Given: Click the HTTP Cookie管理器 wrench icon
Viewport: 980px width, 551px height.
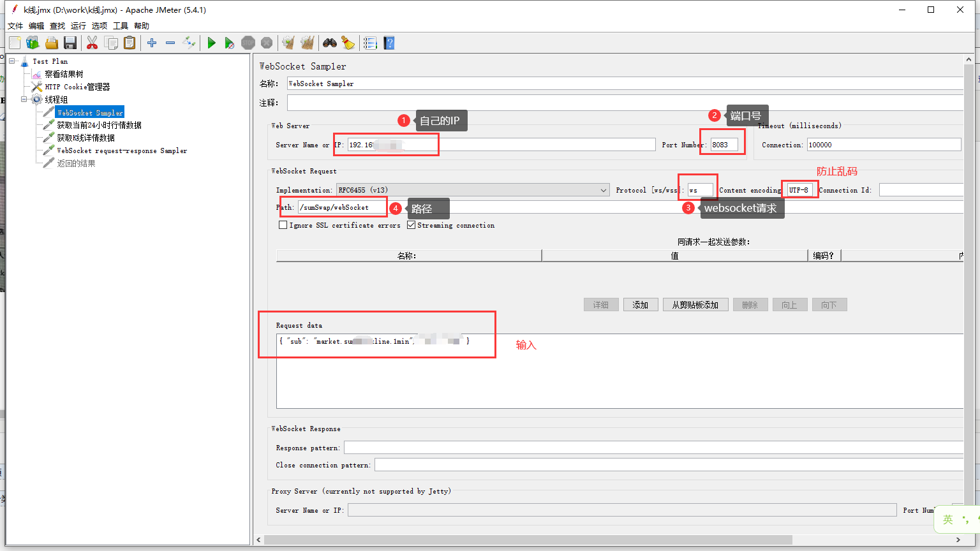Looking at the screenshot, I should pos(37,87).
